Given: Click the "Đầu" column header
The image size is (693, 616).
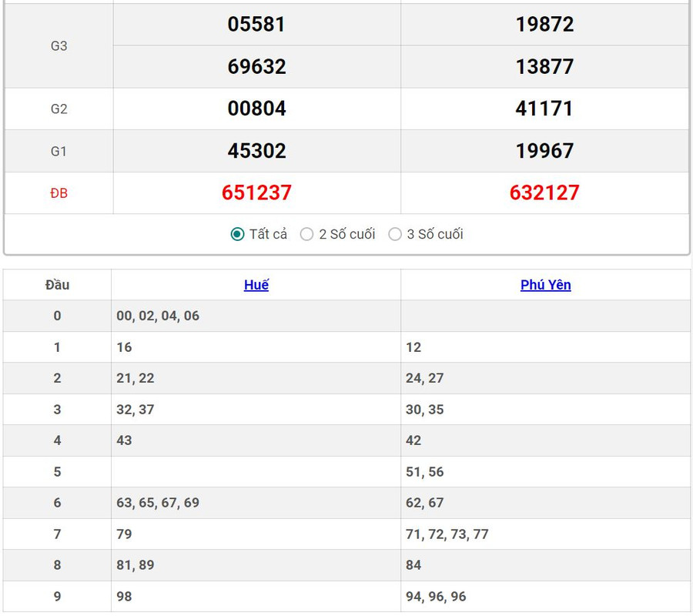Looking at the screenshot, I should (x=57, y=285).
